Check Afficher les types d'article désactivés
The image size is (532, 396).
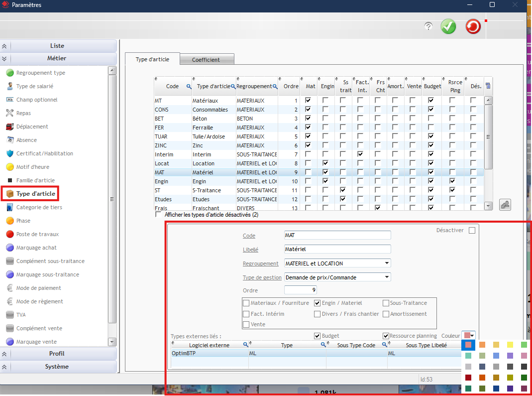[159, 215]
